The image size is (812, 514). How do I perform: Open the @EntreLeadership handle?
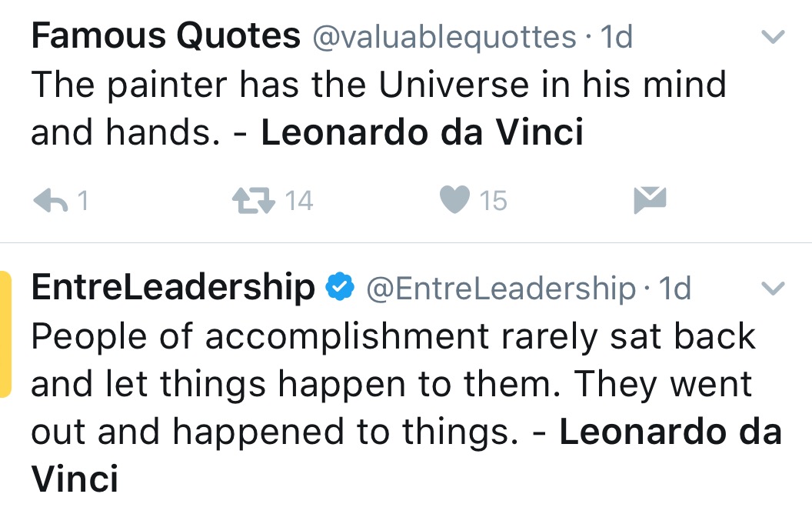pos(501,289)
